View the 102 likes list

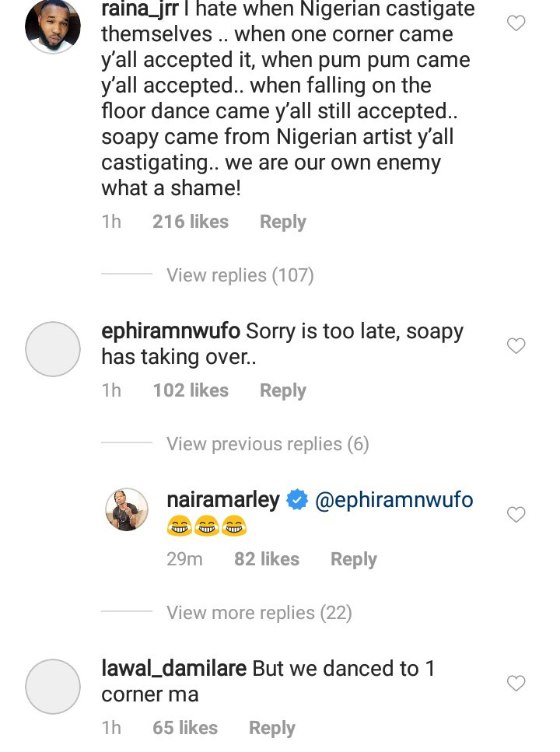191,390
